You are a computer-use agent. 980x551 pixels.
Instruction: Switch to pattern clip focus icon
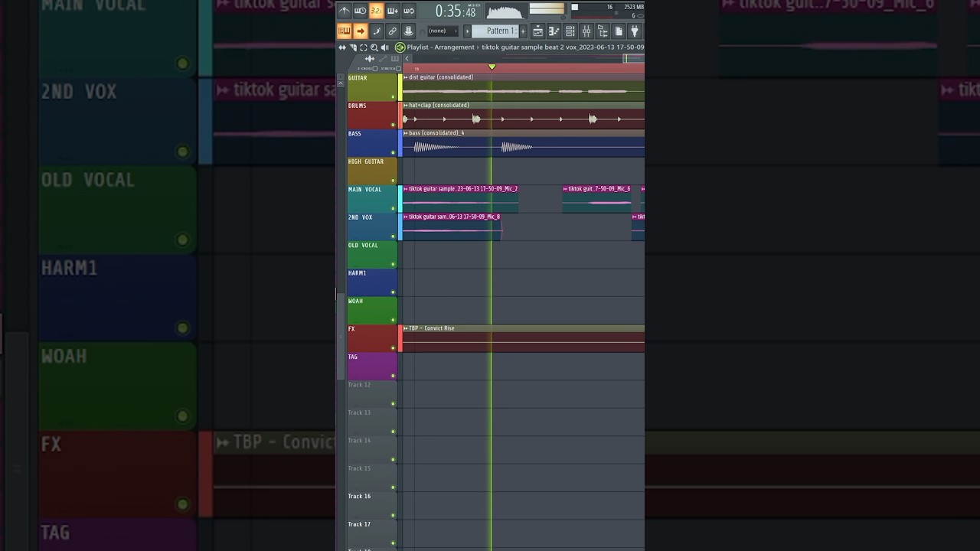(x=395, y=58)
